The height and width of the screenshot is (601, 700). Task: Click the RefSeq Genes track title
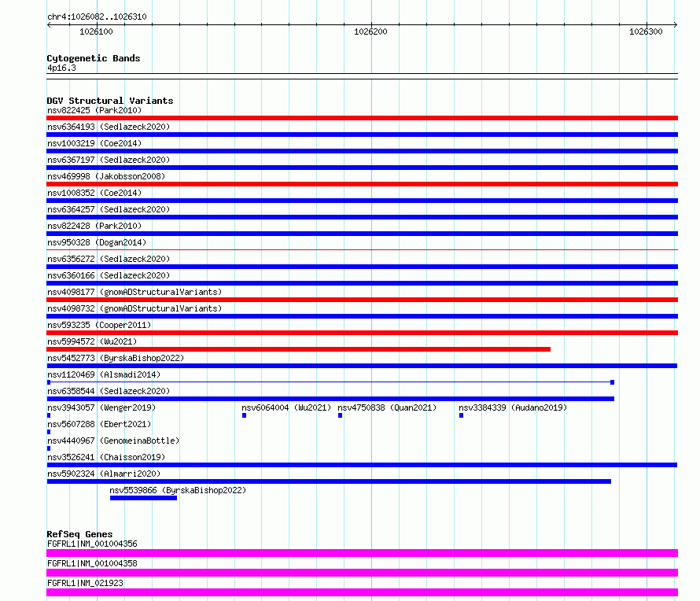point(79,534)
